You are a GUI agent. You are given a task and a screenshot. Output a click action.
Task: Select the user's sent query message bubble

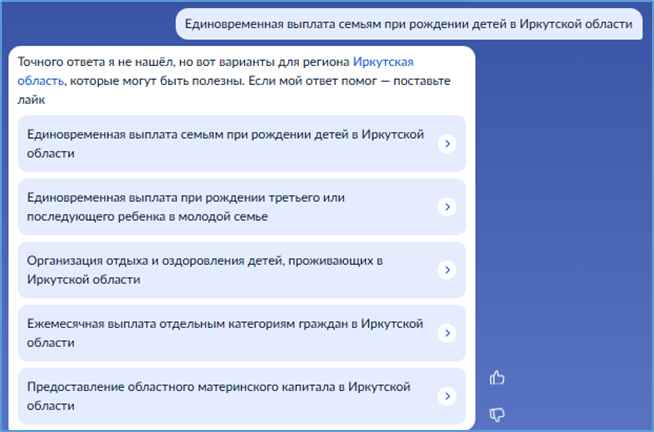click(409, 24)
